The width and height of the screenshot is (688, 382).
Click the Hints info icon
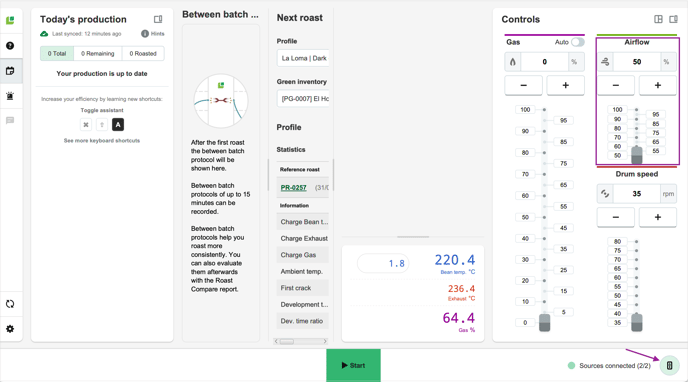pyautogui.click(x=145, y=34)
